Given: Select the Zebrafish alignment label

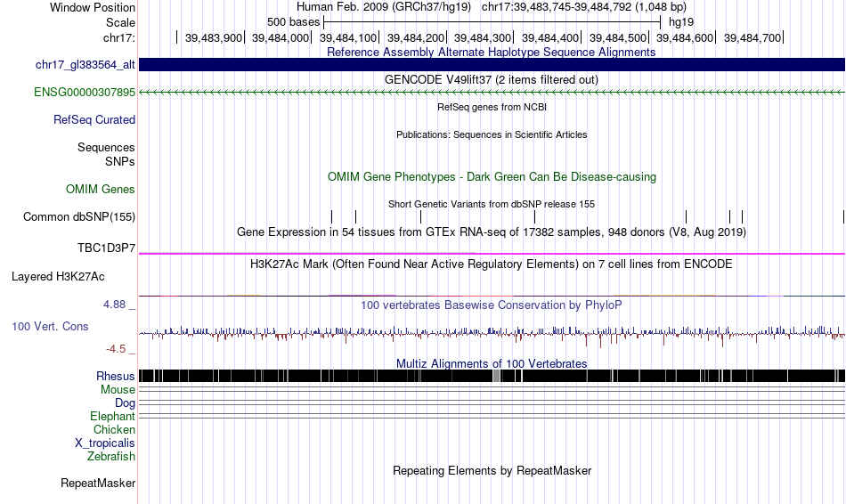Looking at the screenshot, I should coord(111,457).
